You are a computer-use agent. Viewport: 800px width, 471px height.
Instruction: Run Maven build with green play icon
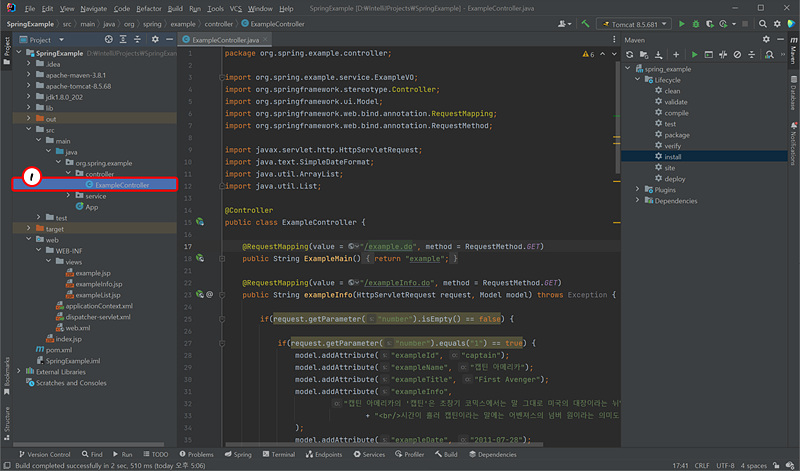click(694, 55)
